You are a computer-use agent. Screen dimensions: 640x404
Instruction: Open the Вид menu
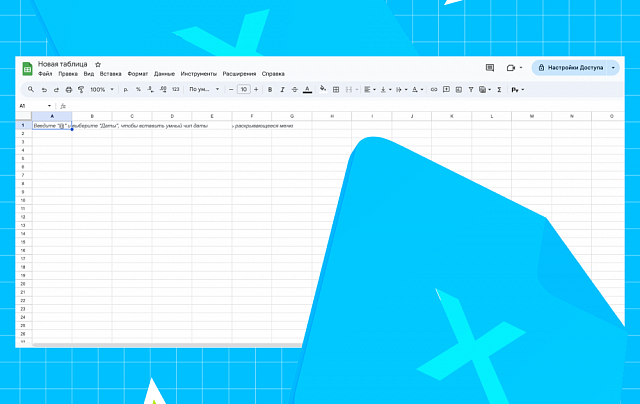(x=89, y=74)
